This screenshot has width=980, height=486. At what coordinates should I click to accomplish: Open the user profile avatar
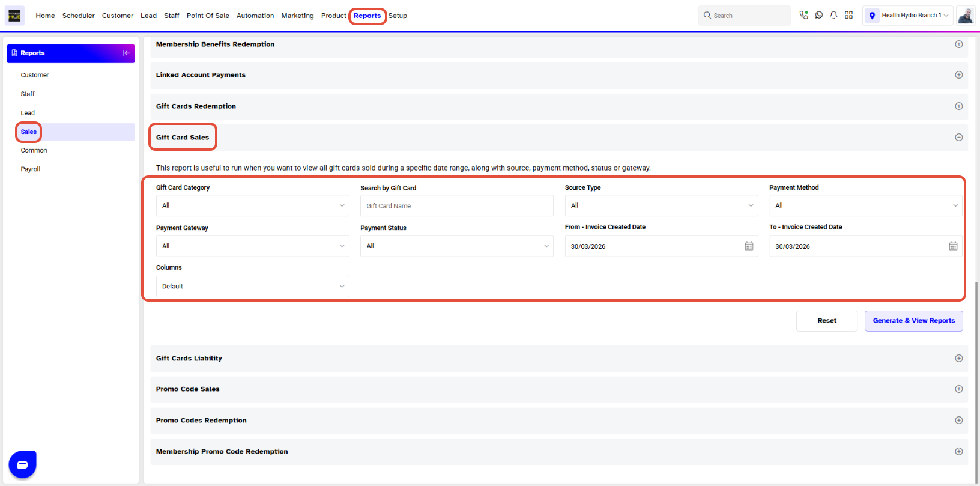point(966,16)
